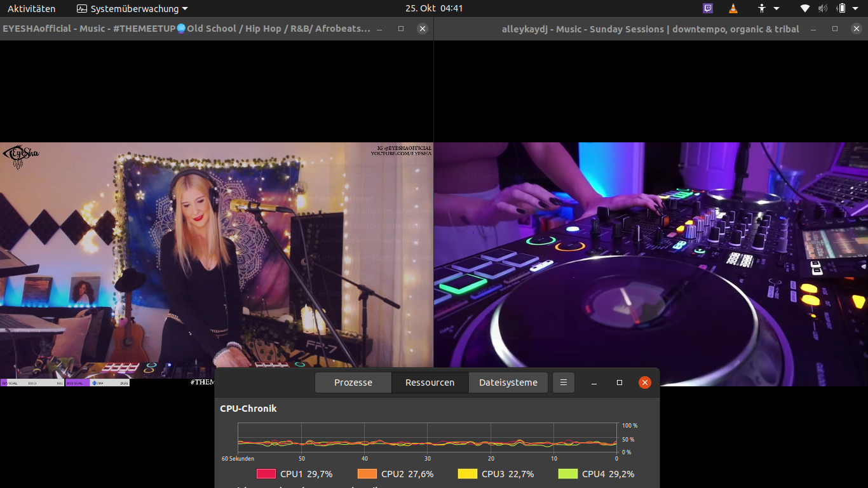Close the alleykaydj stream window
The image size is (868, 488).
coord(857,29)
